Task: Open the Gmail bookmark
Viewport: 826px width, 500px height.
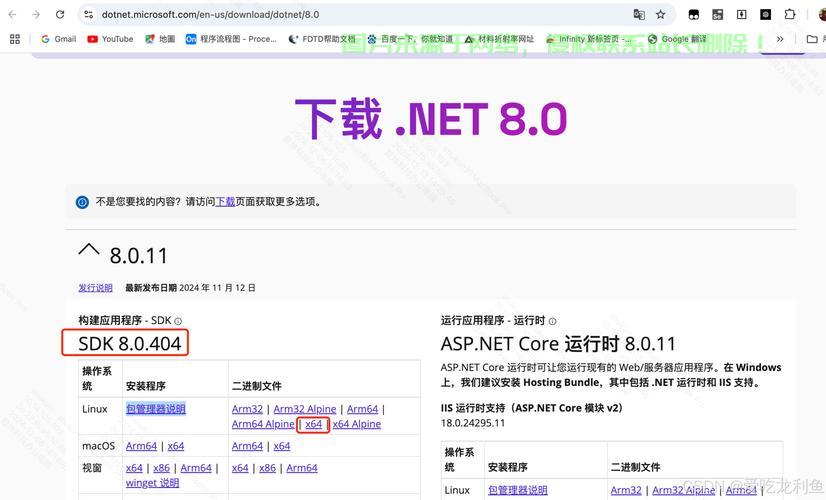Action: coord(58,39)
